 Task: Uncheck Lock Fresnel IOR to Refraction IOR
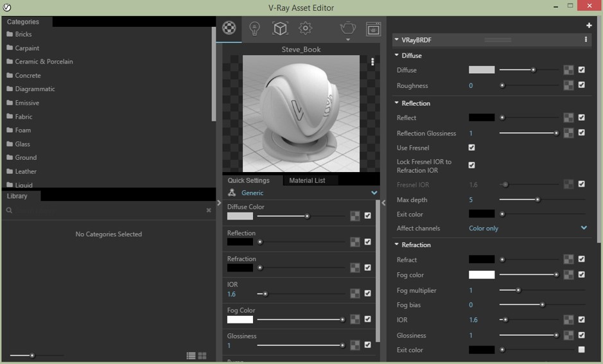click(x=472, y=166)
